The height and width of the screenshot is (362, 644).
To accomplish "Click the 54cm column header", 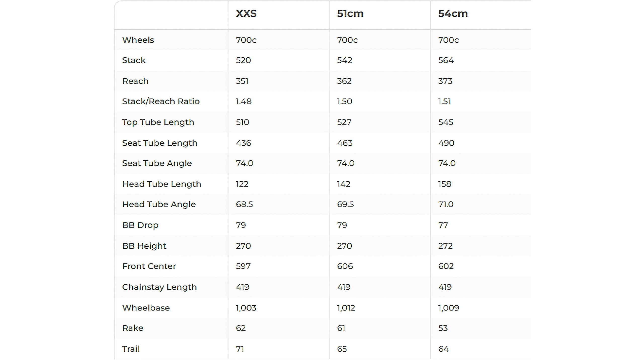I will point(453,14).
